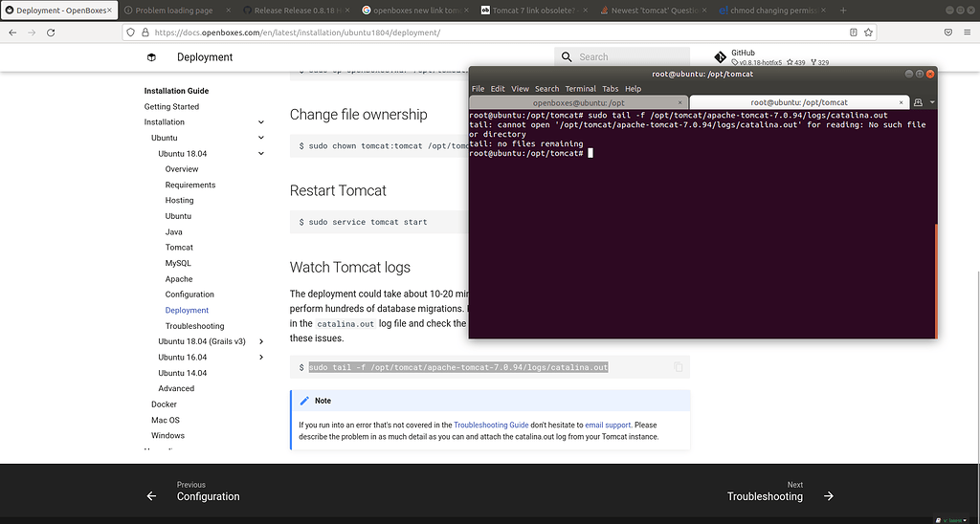980x524 pixels.
Task: Open the terminal Tabs menu
Action: pos(611,89)
